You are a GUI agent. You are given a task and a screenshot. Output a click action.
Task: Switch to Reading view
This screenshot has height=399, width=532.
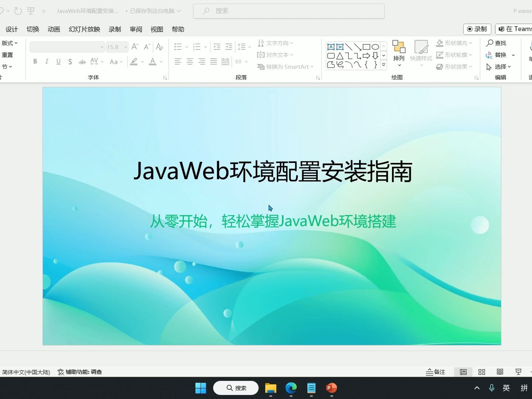(x=500, y=372)
